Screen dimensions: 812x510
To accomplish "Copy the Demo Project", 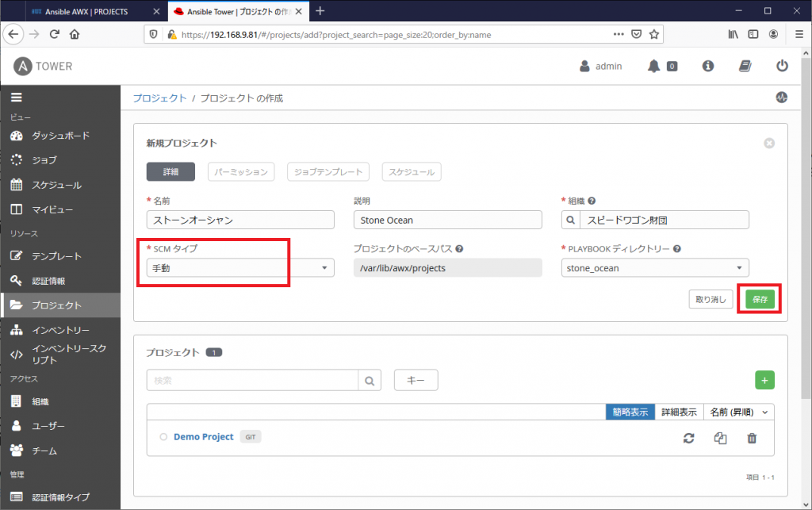I will click(720, 437).
